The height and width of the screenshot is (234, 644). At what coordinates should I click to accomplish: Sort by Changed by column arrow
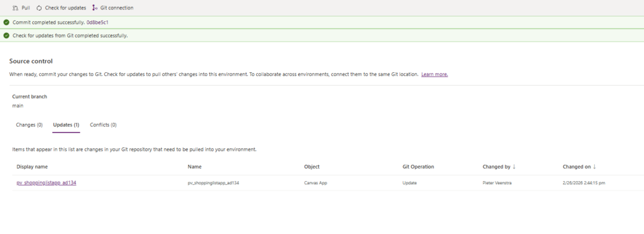[514, 167]
